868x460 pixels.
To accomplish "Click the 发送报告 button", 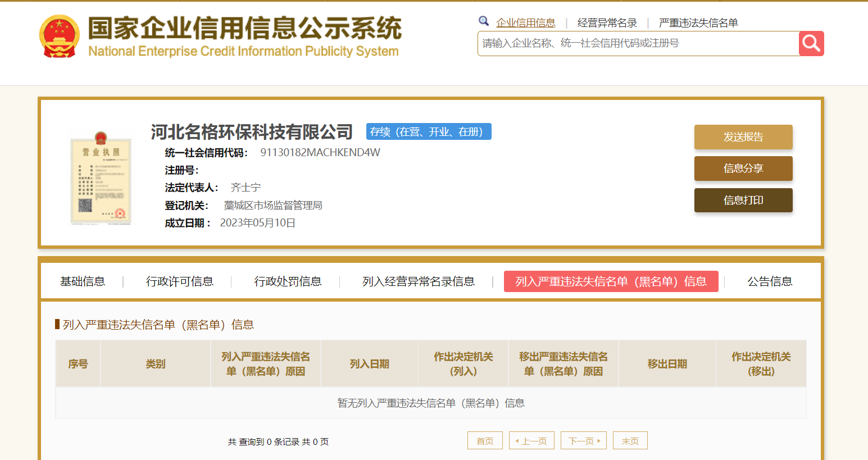I will (743, 137).
